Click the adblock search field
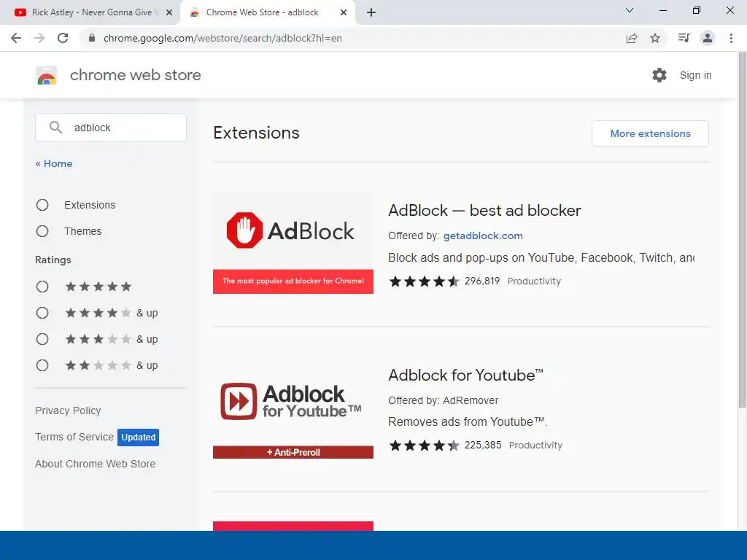 pos(111,128)
